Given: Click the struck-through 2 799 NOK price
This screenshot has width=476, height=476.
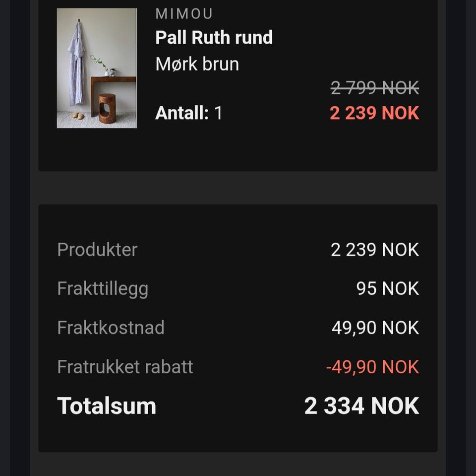Looking at the screenshot, I should [x=374, y=89].
